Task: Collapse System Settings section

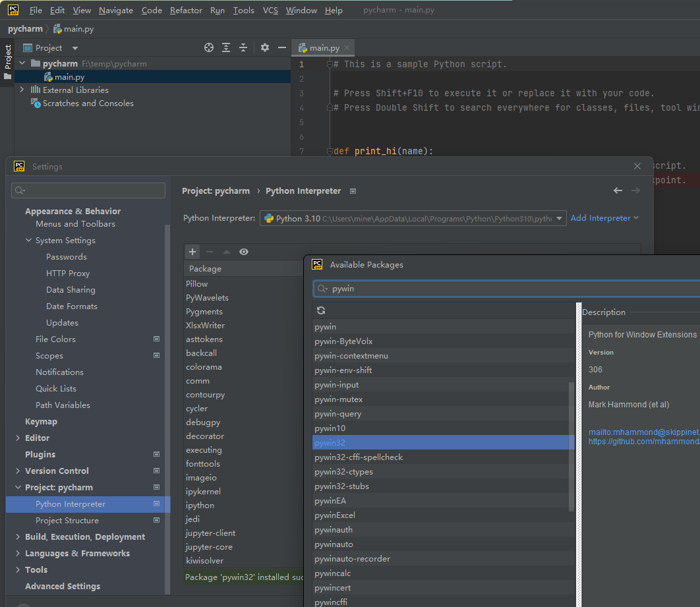Action: click(28, 240)
